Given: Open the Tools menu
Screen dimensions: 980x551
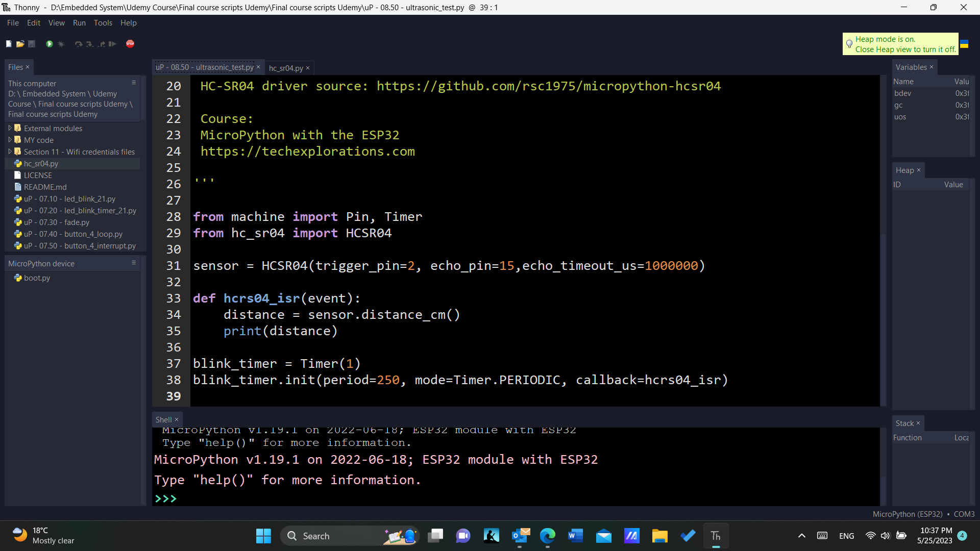Looking at the screenshot, I should [103, 23].
